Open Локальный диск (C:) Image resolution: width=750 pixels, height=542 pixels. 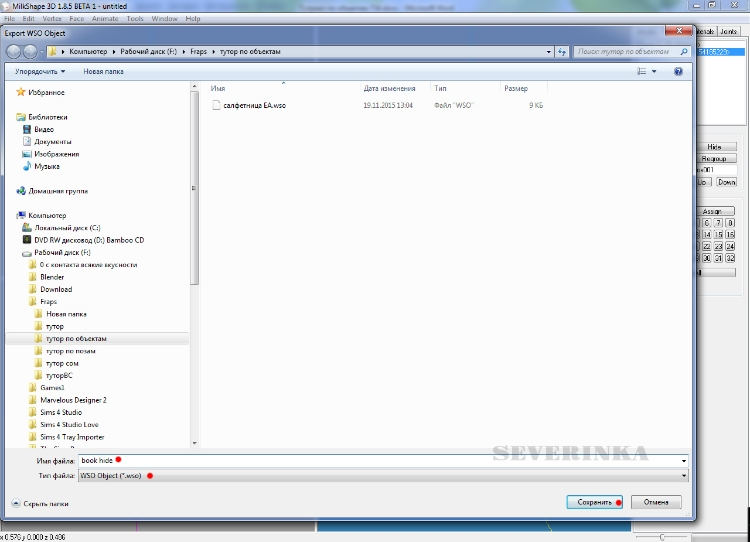pos(67,228)
